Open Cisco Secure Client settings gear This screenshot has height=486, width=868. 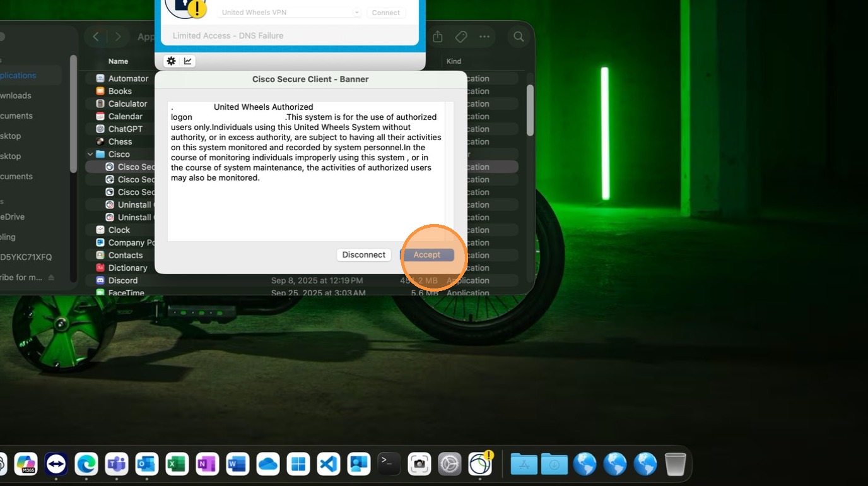[171, 61]
